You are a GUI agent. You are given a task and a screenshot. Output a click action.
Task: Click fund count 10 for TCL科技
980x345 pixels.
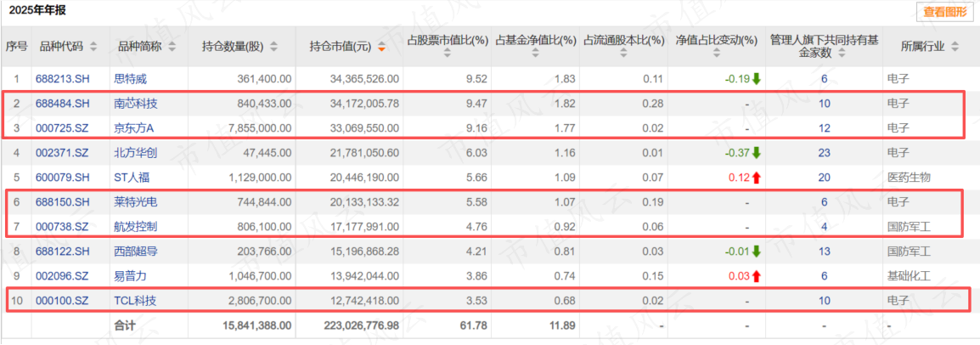pyautogui.click(x=825, y=301)
